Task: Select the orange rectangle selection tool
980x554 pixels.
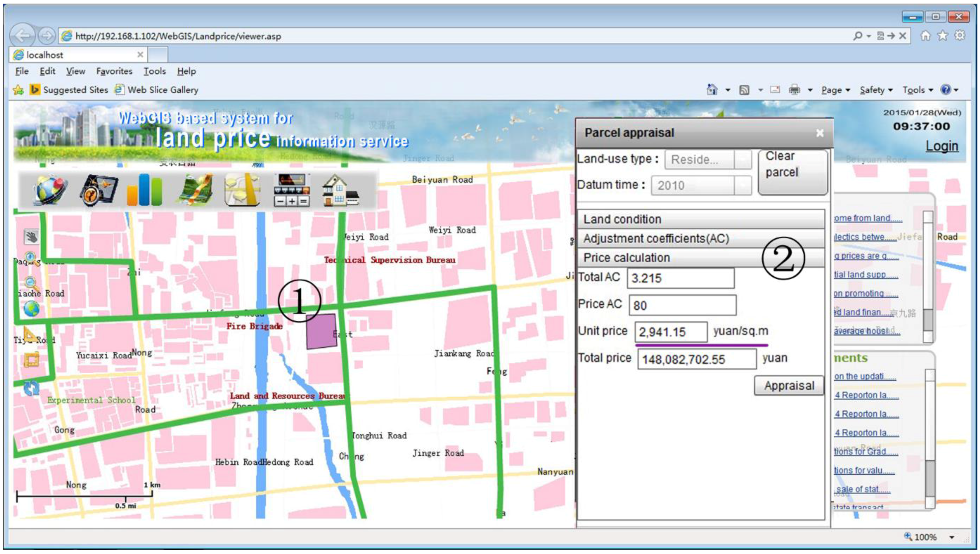Action: tap(31, 360)
